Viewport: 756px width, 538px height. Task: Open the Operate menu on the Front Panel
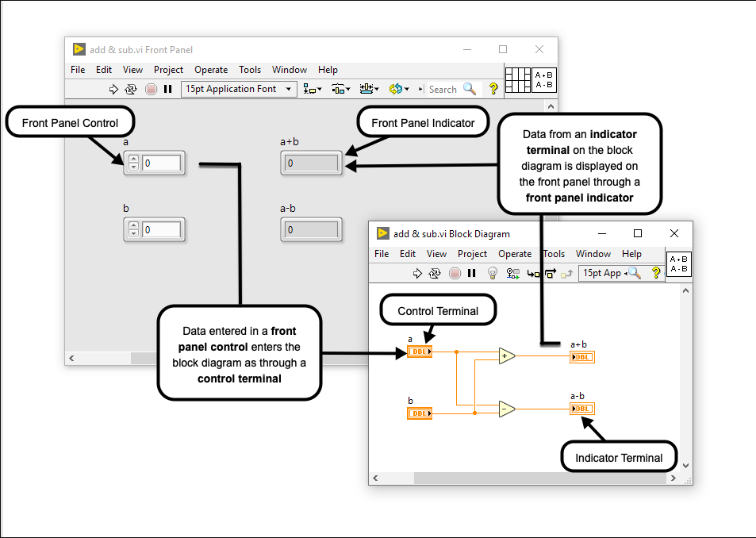click(211, 70)
